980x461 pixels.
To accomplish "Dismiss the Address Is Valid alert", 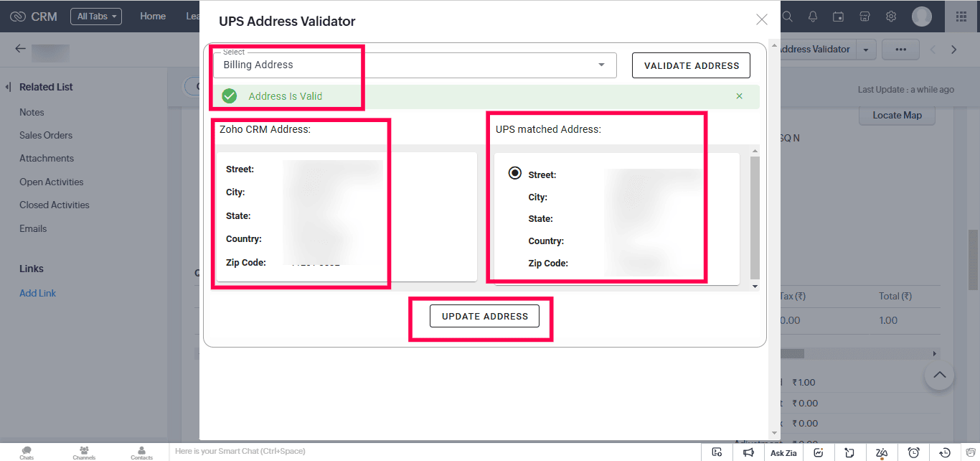I will (x=740, y=96).
